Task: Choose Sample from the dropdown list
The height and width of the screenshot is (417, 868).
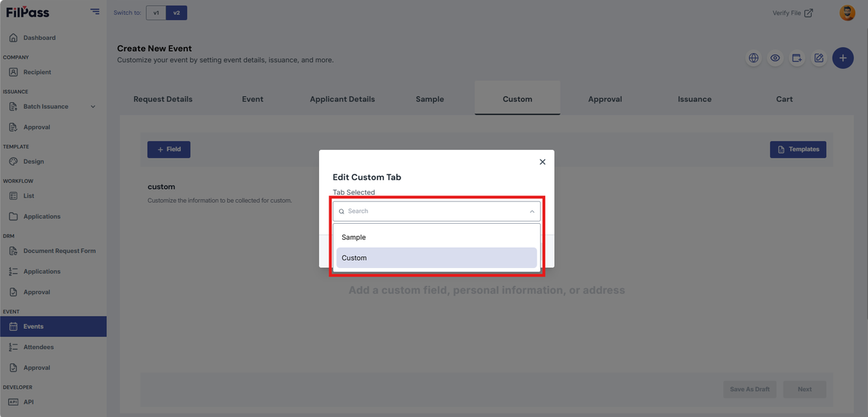Action: coord(436,237)
